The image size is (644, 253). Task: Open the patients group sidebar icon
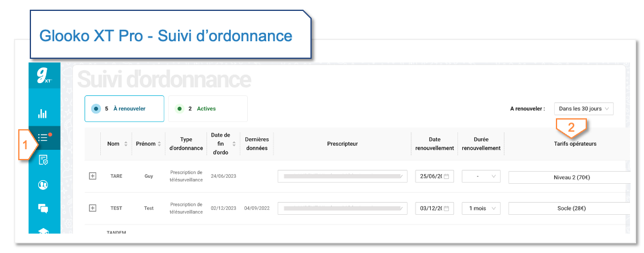(x=43, y=185)
